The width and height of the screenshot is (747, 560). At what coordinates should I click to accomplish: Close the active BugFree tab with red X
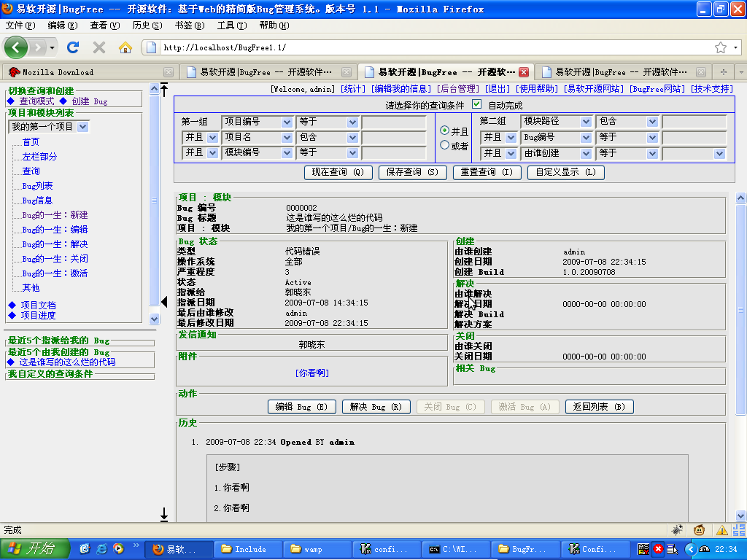[x=524, y=72]
